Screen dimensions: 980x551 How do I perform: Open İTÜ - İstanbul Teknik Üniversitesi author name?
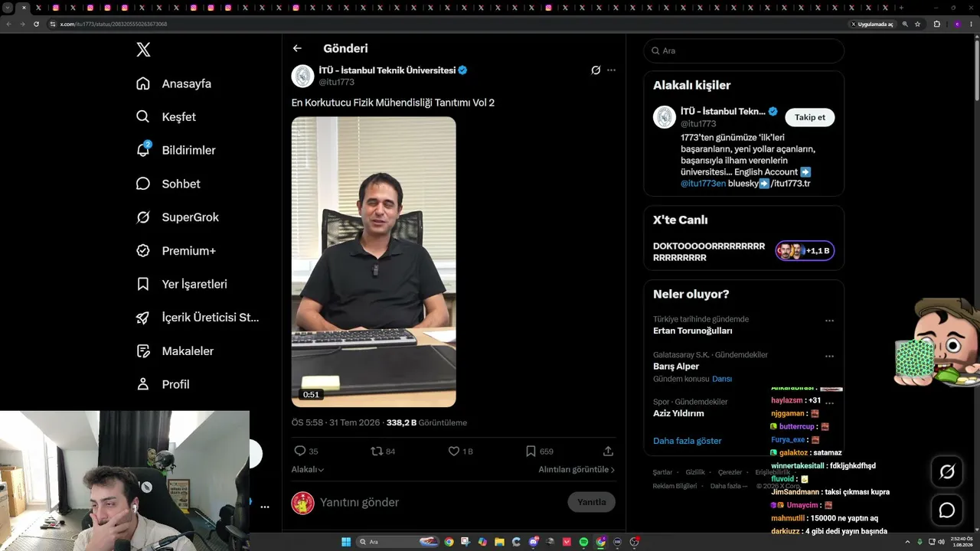387,70
